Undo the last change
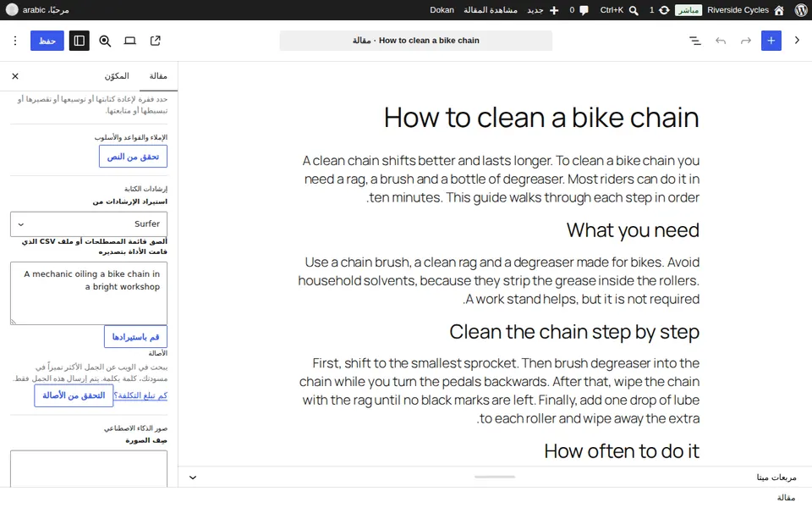The width and height of the screenshot is (812, 508). click(x=721, y=41)
